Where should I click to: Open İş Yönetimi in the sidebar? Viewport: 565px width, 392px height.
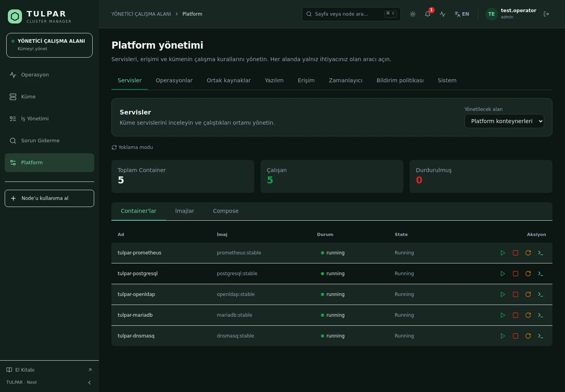point(49,119)
